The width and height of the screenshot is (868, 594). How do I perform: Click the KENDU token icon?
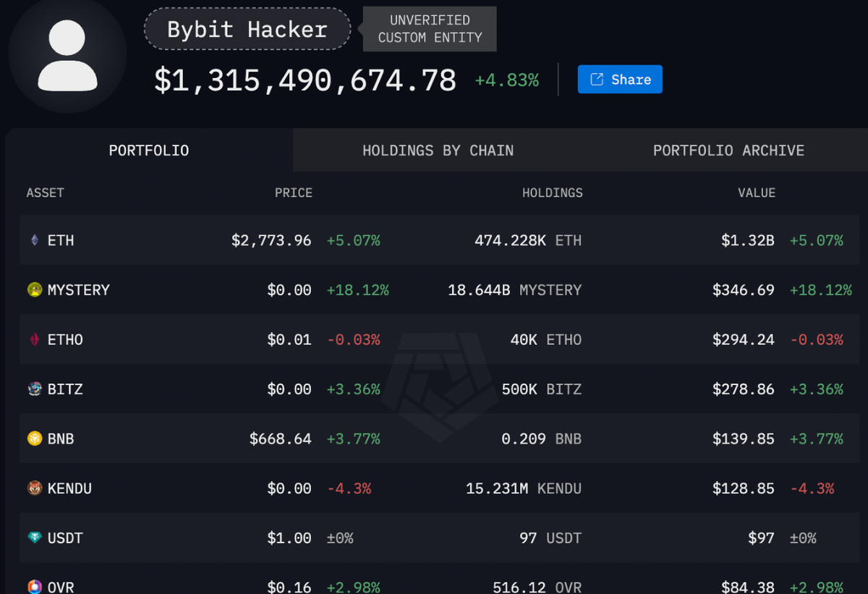tap(34, 488)
